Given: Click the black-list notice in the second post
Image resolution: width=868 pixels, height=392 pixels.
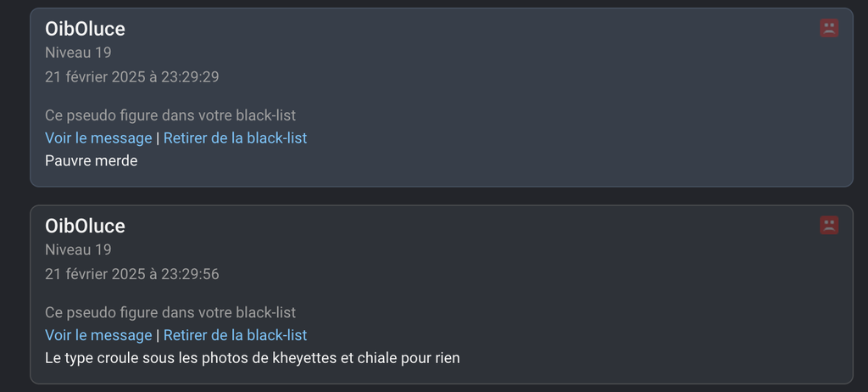Looking at the screenshot, I should [x=170, y=312].
